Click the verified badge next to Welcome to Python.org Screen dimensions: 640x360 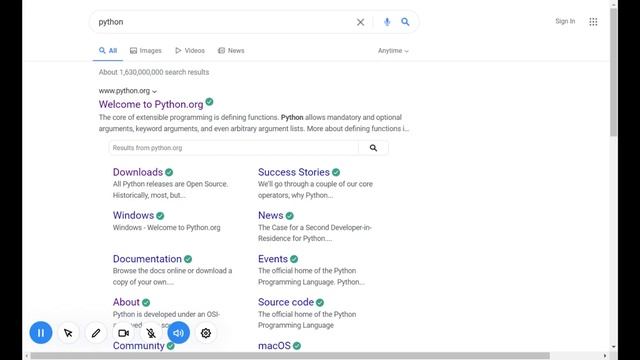209,102
